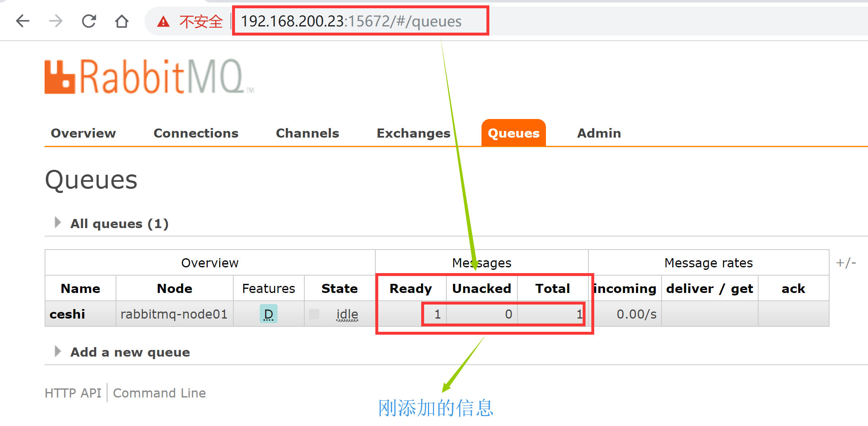Click the durable D feature badge
The width and height of the screenshot is (868, 426).
pyautogui.click(x=268, y=314)
